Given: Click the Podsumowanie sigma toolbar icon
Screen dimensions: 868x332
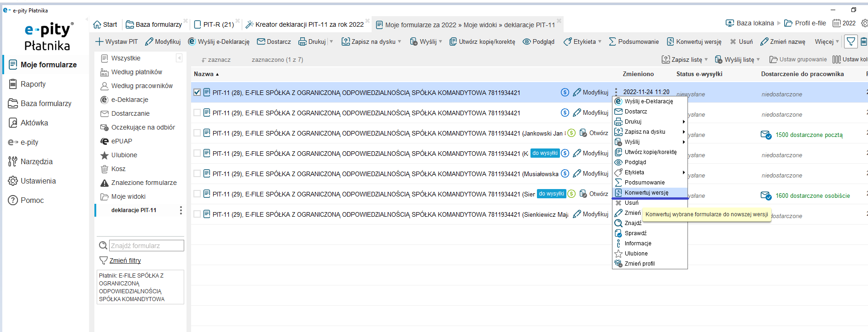Looking at the screenshot, I should [x=612, y=41].
